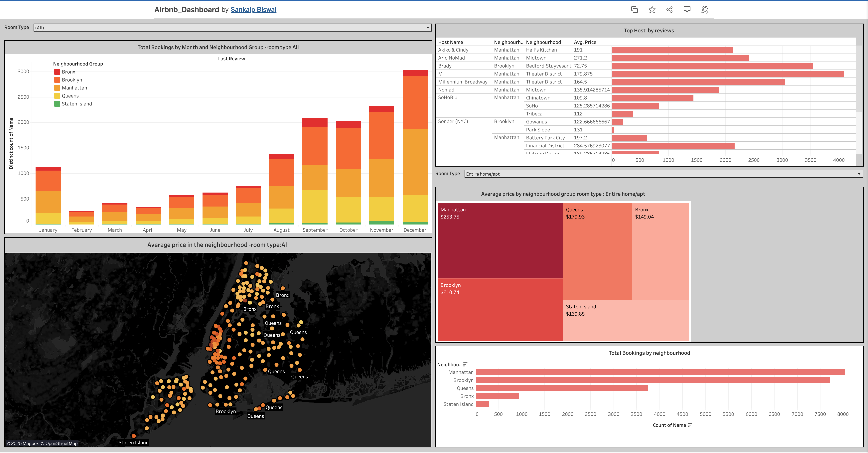Select Queens yellow legend swatch

coord(57,96)
